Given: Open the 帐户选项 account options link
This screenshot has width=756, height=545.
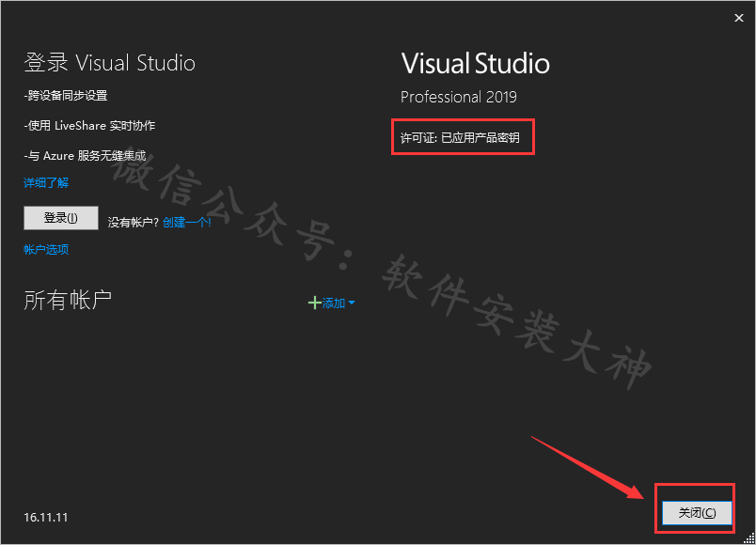Looking at the screenshot, I should click(46, 249).
